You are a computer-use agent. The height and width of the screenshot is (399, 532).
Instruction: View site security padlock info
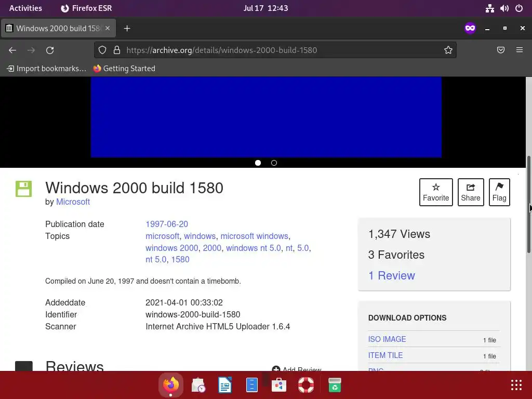pyautogui.click(x=117, y=50)
